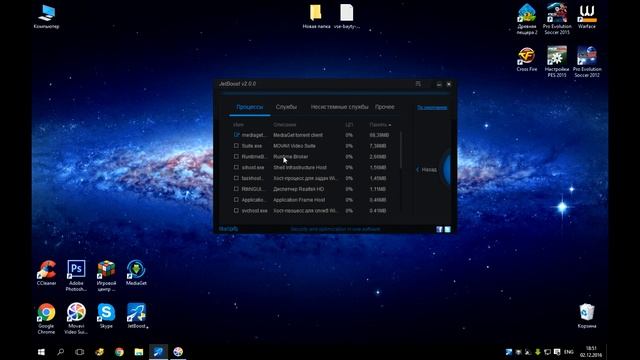Click the blue circular boost button edge
The image size is (640, 360).
coord(447,169)
